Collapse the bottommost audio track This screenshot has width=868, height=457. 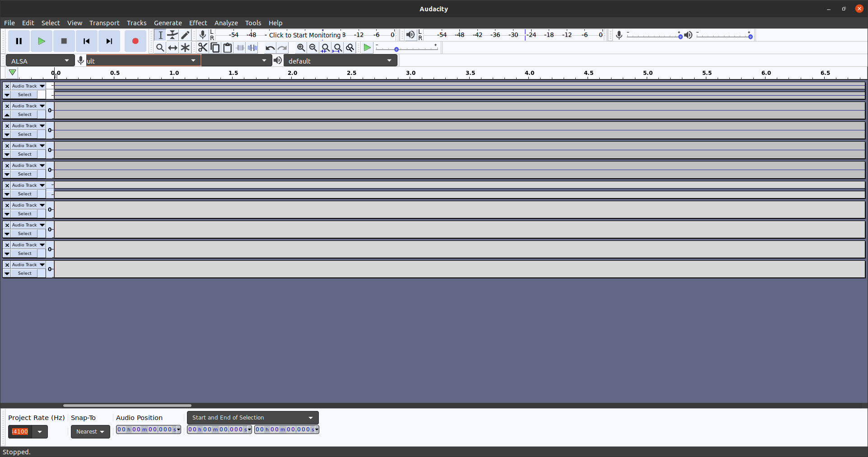7,273
